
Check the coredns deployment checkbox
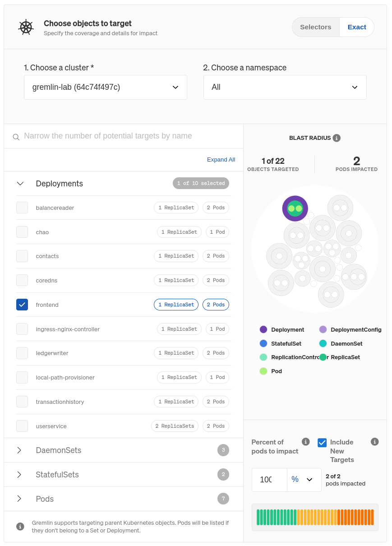[x=22, y=280]
